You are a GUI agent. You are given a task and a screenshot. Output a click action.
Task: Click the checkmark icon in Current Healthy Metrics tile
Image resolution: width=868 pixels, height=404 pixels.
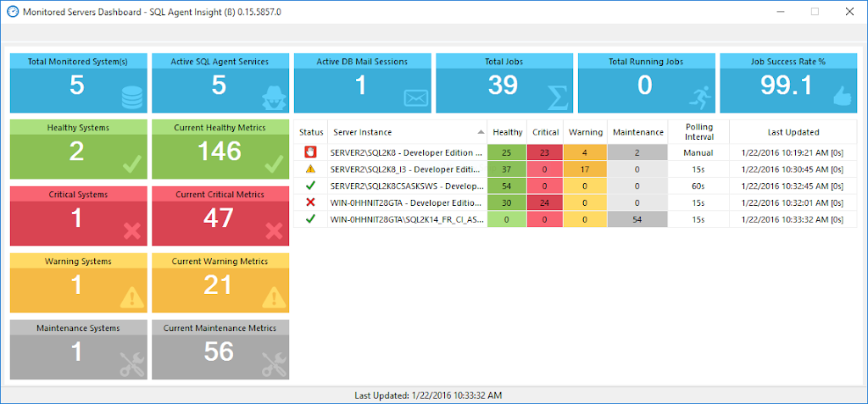click(275, 164)
